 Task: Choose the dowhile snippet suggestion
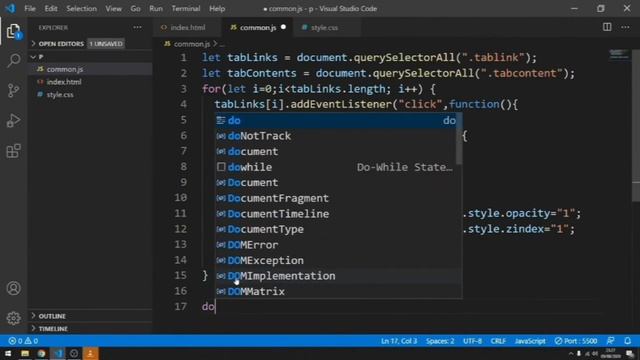(336, 167)
